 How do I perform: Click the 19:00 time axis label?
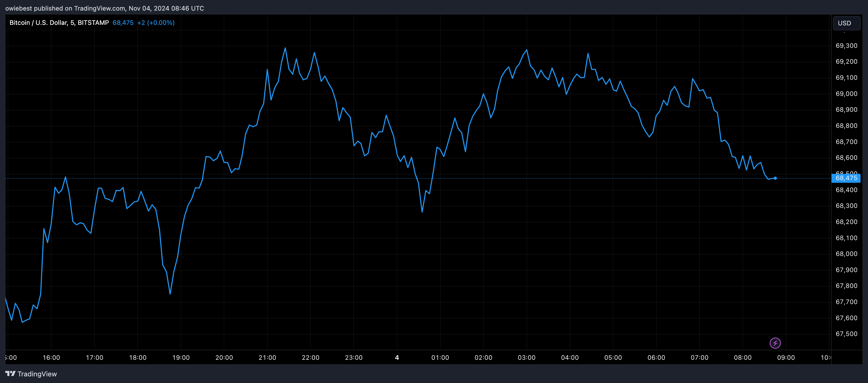(x=181, y=357)
